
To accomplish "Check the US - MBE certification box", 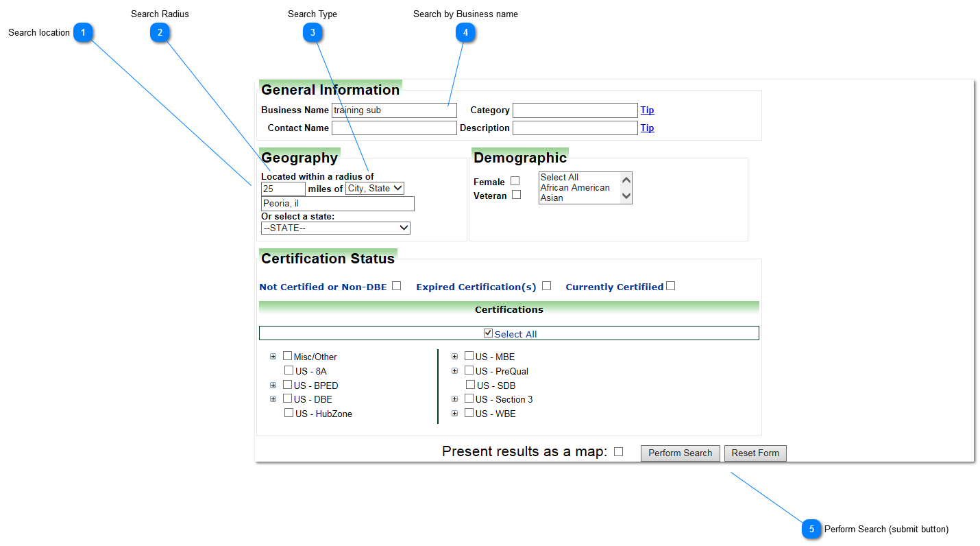I will click(469, 356).
